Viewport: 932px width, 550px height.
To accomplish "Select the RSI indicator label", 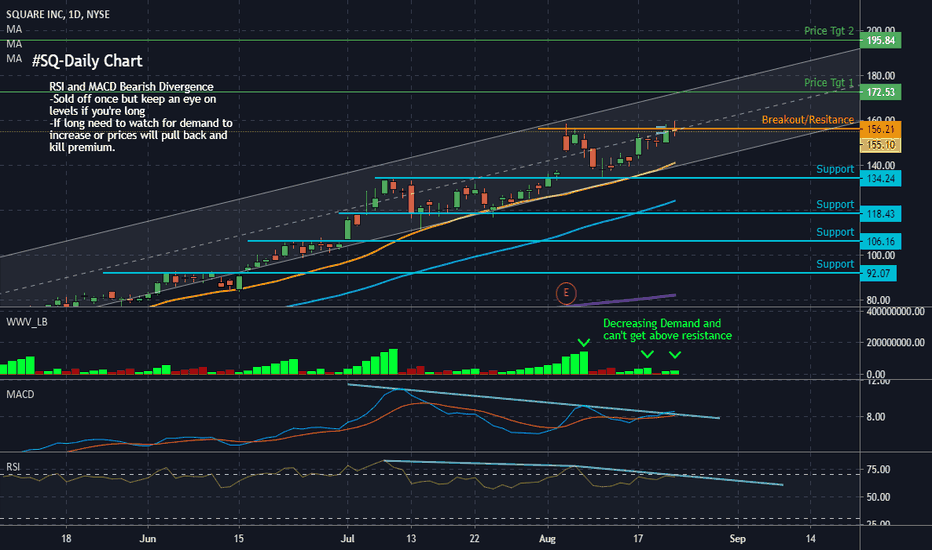I will click(x=13, y=467).
